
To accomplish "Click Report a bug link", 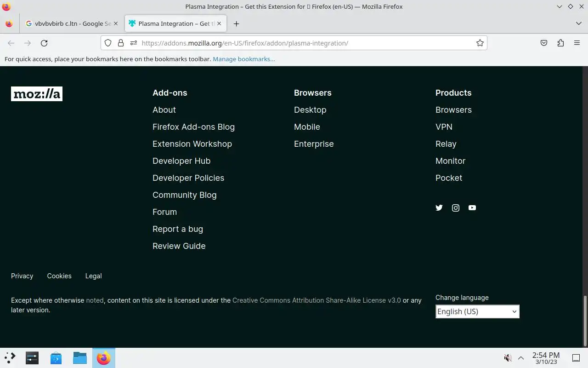I will coord(178,229).
